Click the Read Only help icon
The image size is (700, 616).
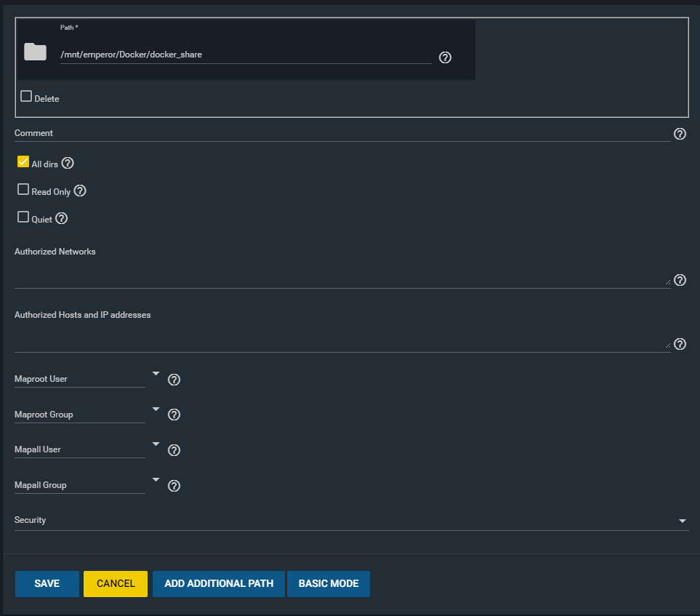point(80,191)
